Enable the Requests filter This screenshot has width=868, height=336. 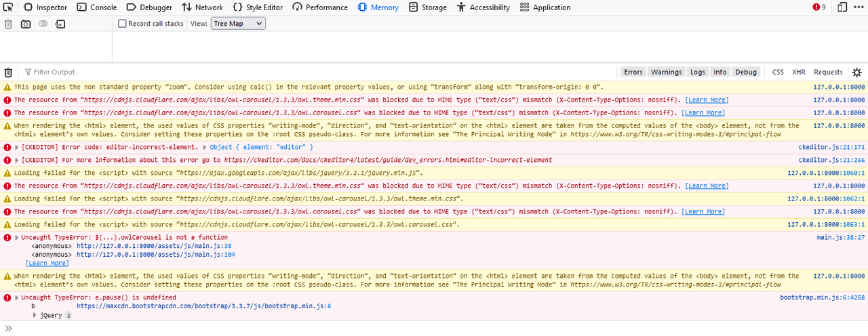coord(828,72)
